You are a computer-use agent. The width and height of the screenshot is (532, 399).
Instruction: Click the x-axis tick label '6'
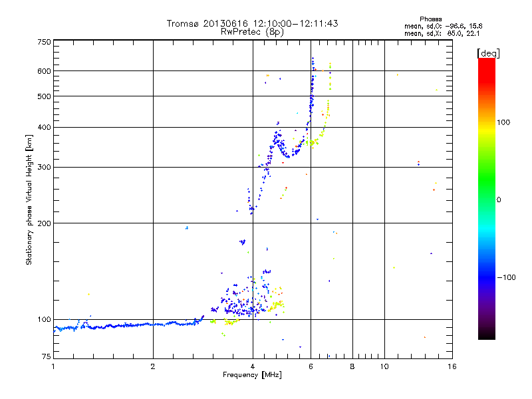(x=311, y=366)
